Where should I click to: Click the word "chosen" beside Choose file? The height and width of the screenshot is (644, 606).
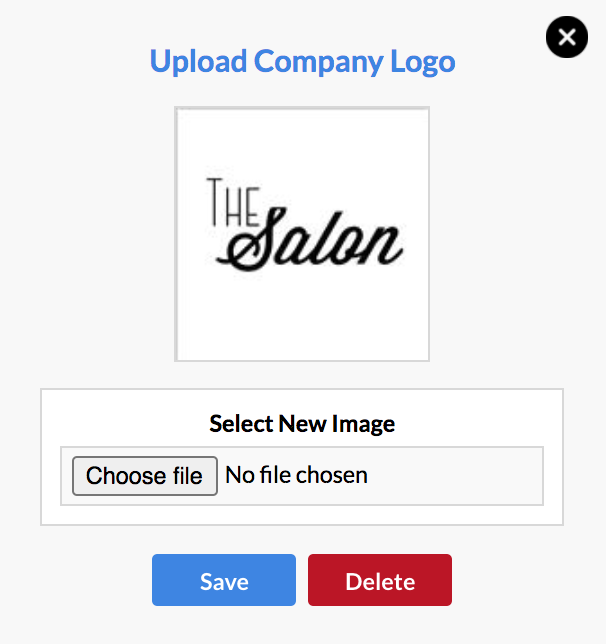332,475
